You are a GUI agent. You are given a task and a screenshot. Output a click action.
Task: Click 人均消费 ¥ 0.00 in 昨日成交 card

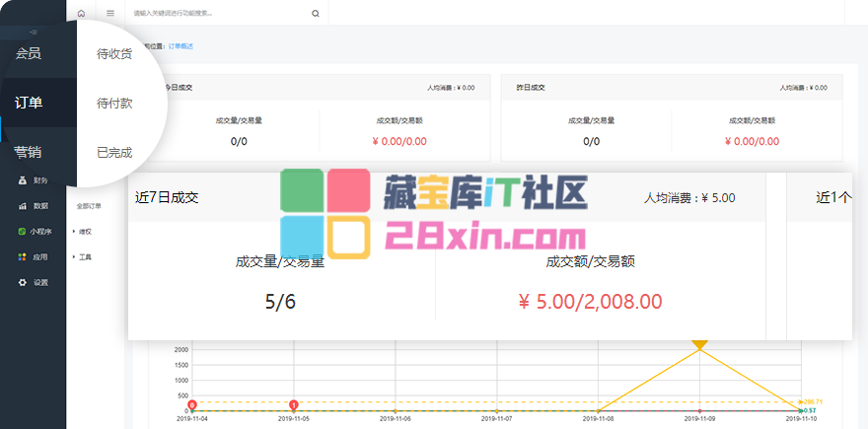803,88
